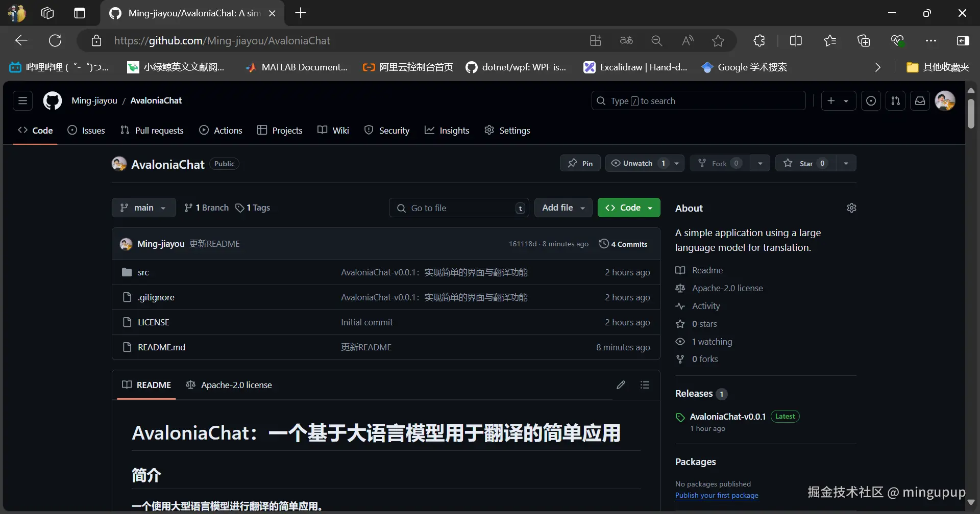Open the favorites list icon
Image resolution: width=980 pixels, height=514 pixels.
[830, 41]
